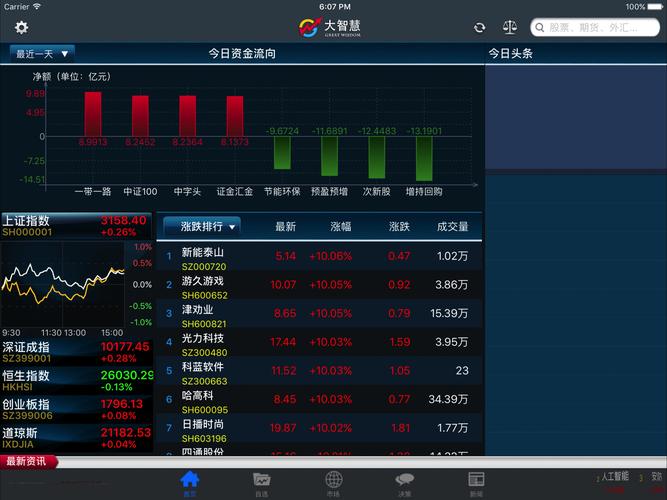Select the 上证指数 index row
The image size is (667, 500).
pyautogui.click(x=77, y=225)
